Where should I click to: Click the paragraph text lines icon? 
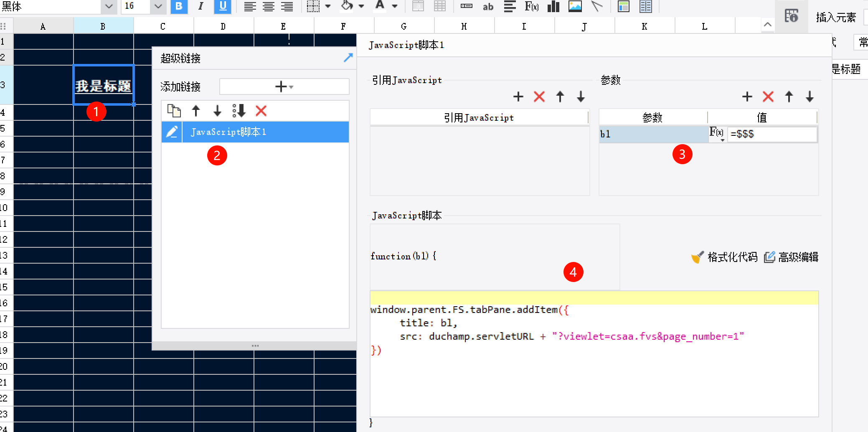pos(510,6)
